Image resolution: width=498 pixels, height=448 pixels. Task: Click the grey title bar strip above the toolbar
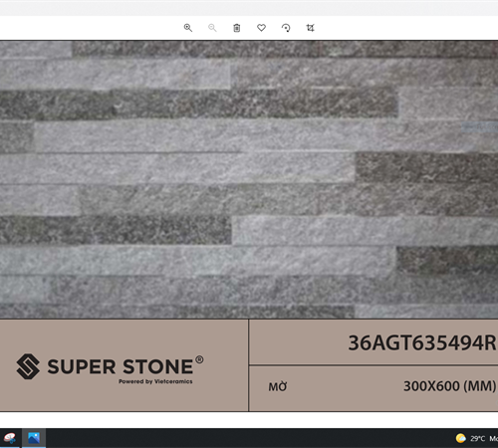pyautogui.click(x=249, y=8)
